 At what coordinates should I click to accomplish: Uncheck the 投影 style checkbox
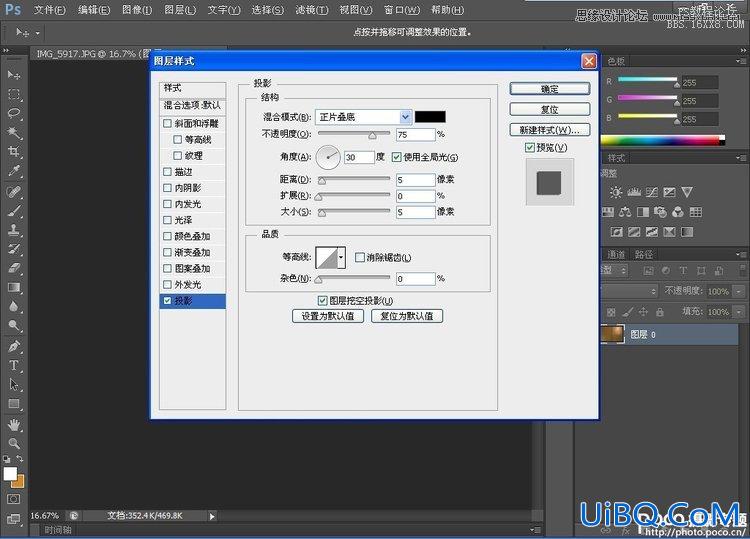(x=167, y=301)
